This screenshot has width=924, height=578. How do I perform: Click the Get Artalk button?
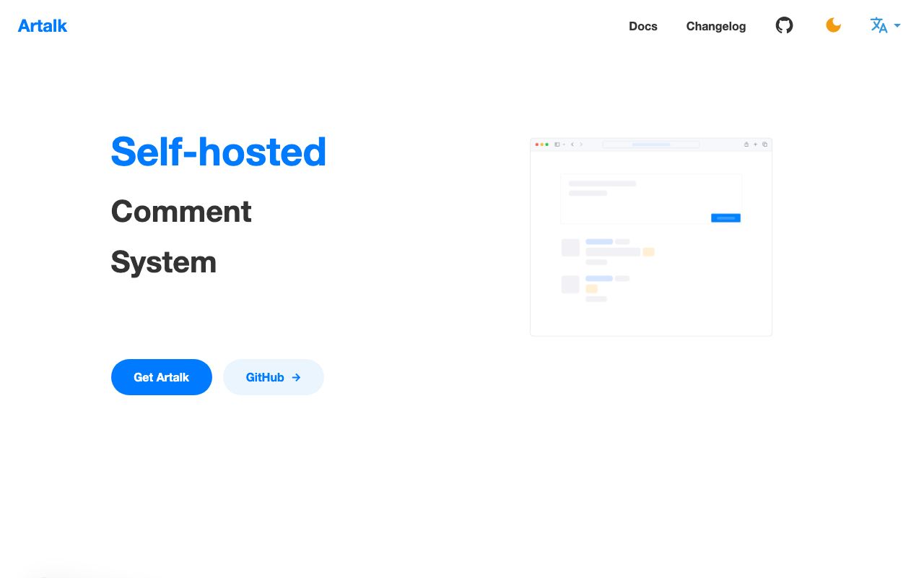162,377
